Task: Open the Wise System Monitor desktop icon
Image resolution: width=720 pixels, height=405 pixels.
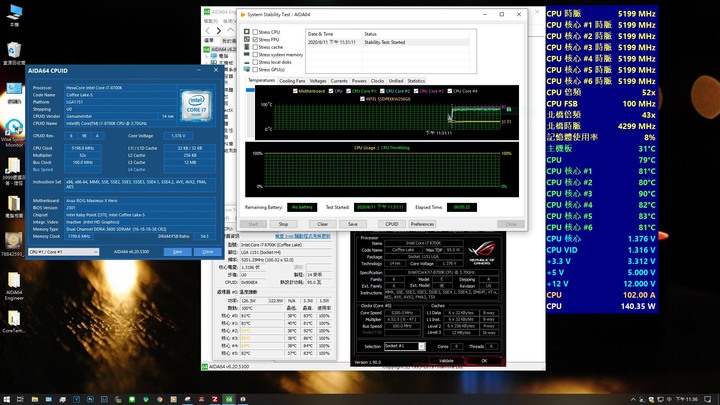Action: (14, 133)
